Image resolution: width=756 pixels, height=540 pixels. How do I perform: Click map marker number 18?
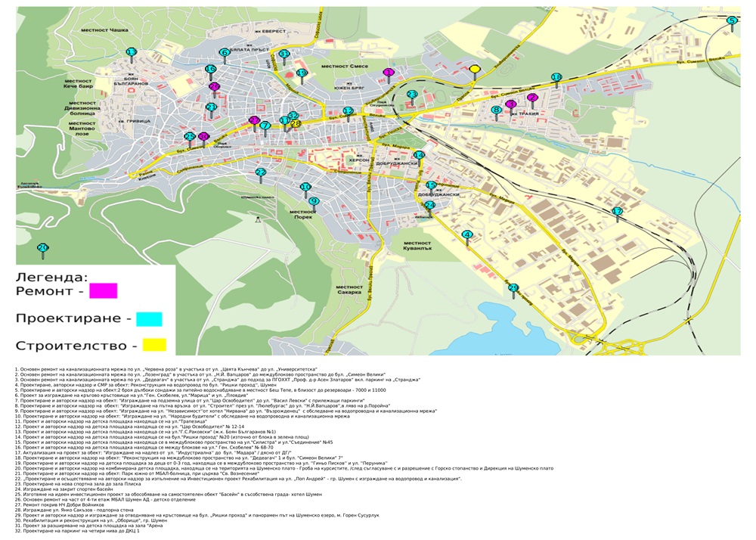click(x=556, y=78)
